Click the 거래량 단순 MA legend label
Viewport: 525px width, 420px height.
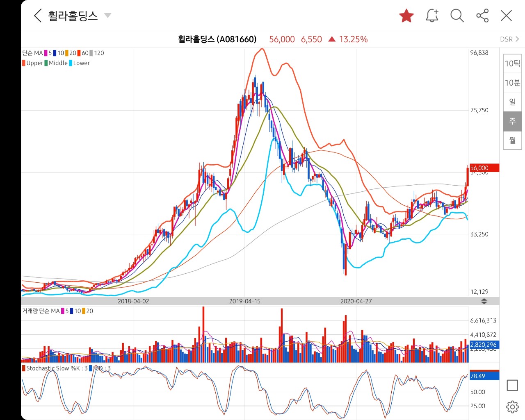tap(41, 311)
